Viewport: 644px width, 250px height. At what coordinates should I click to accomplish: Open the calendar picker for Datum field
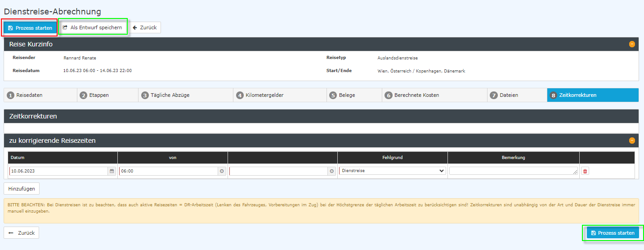[112, 171]
